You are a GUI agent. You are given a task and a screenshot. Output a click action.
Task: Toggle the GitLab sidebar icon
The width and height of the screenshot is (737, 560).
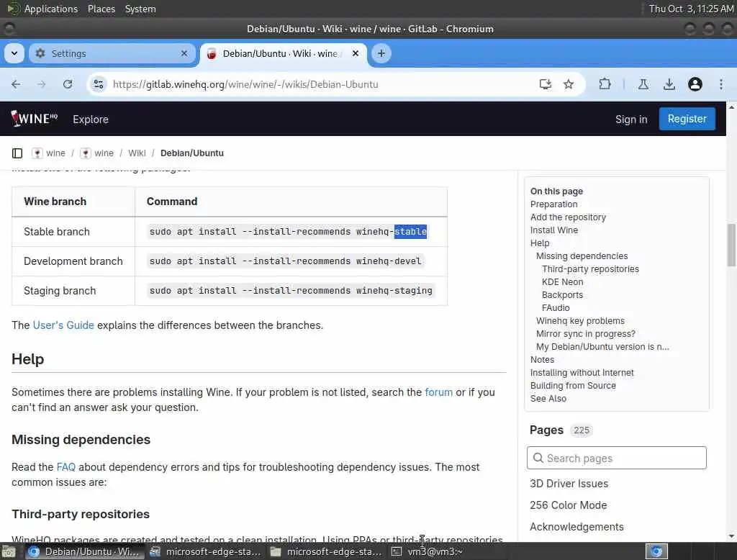click(x=17, y=153)
